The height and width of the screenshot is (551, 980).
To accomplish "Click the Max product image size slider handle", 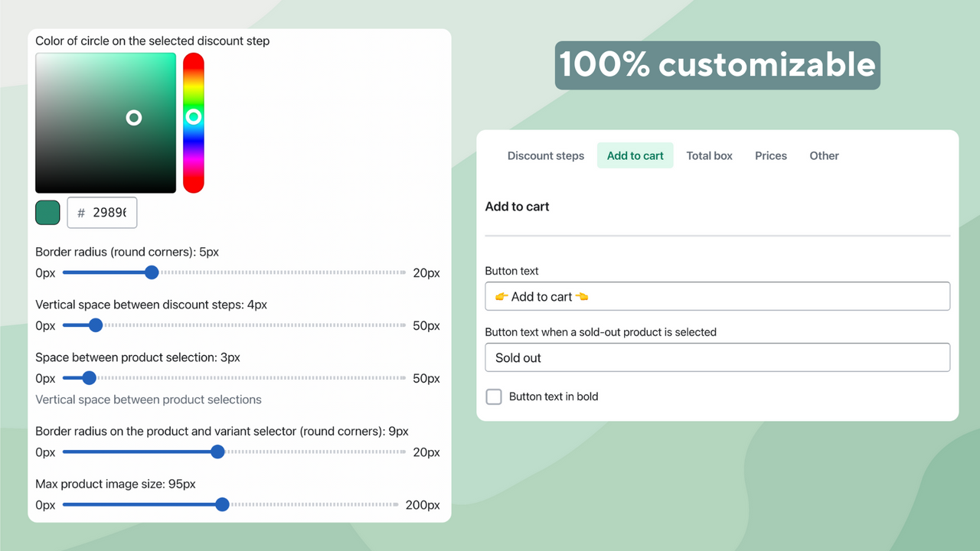I will coord(222,505).
